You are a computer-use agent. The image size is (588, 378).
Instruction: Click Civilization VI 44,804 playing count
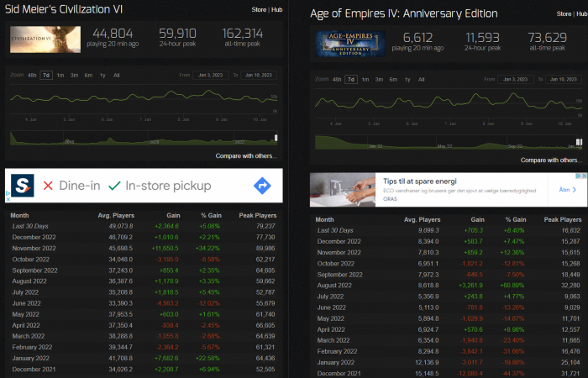[113, 34]
